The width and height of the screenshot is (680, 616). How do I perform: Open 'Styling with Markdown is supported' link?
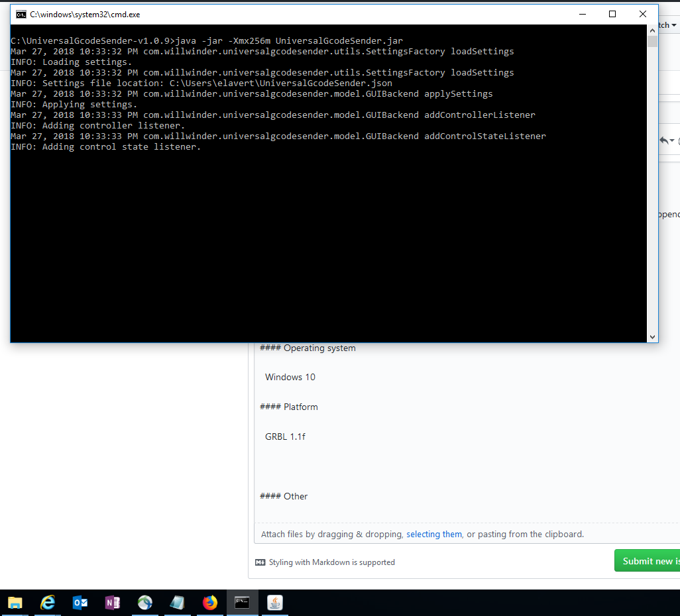pyautogui.click(x=332, y=562)
